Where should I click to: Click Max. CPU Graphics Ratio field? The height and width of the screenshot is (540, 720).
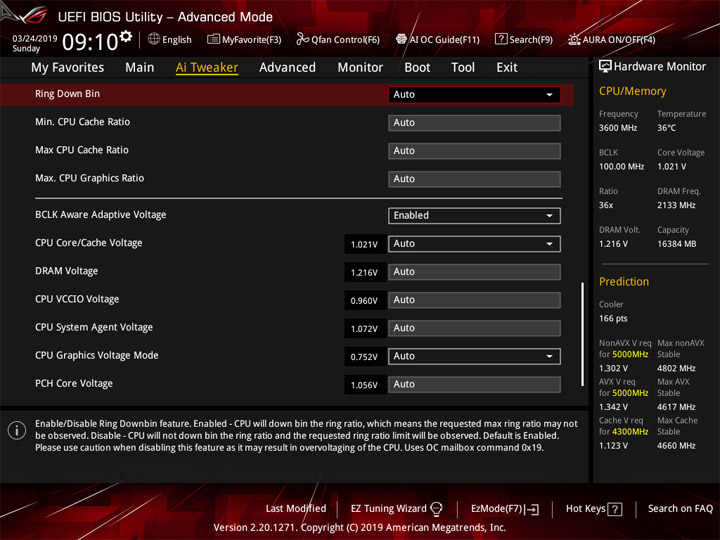pyautogui.click(x=474, y=179)
